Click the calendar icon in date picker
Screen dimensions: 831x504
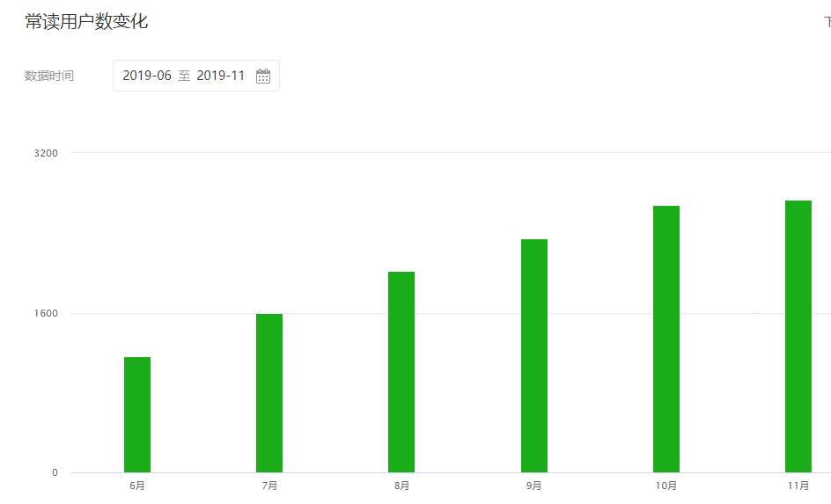click(263, 76)
